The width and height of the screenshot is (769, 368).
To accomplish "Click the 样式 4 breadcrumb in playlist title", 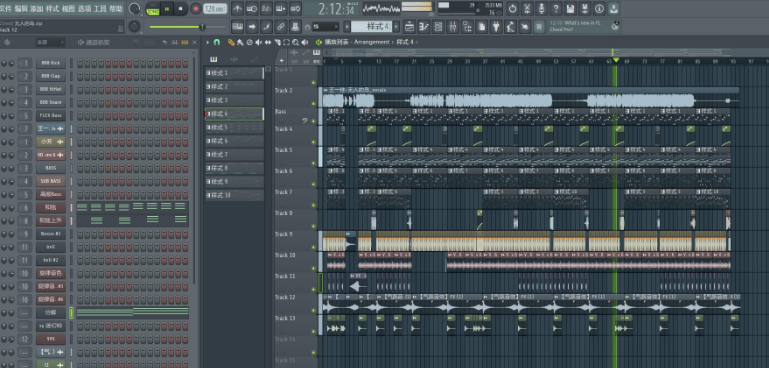I will pyautogui.click(x=405, y=42).
